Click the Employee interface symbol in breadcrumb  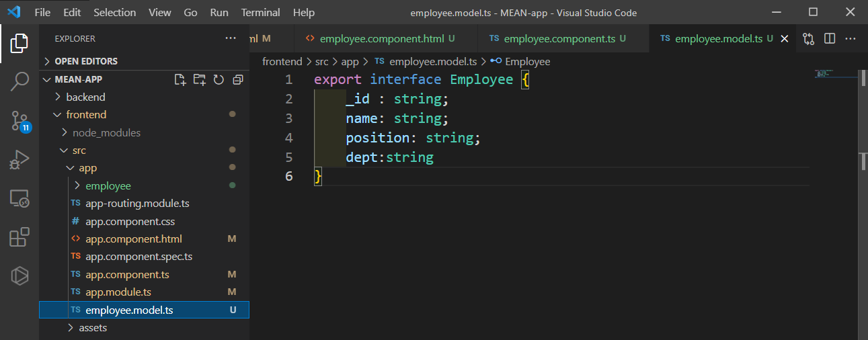(520, 61)
